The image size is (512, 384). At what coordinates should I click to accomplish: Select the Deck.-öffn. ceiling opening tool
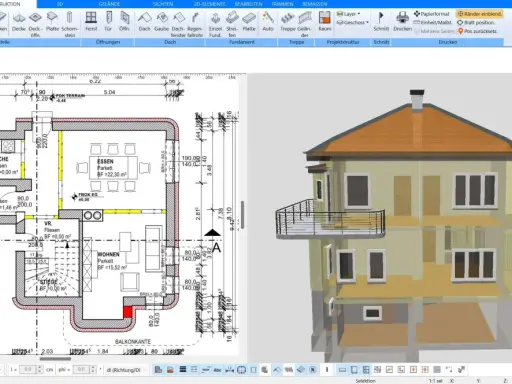click(35, 24)
